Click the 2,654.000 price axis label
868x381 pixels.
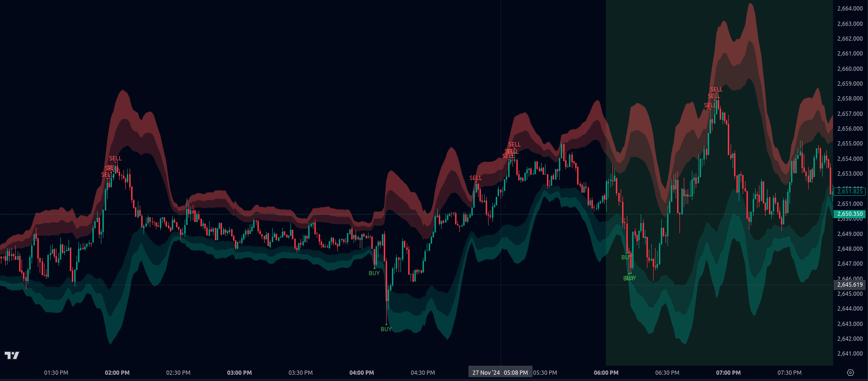[x=850, y=159]
